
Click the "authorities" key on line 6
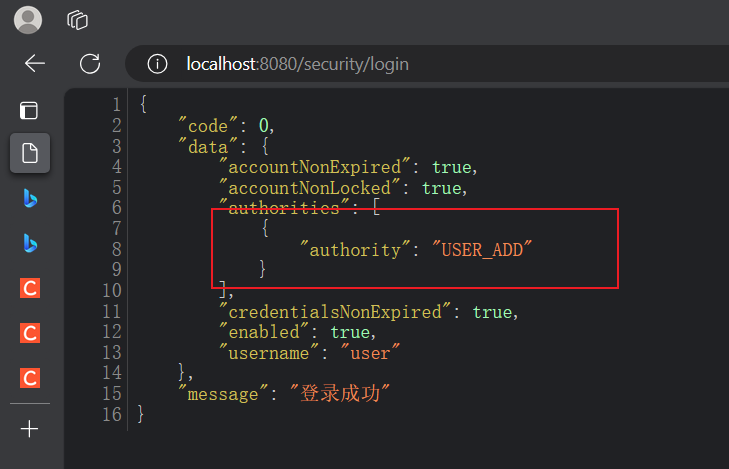[284, 208]
